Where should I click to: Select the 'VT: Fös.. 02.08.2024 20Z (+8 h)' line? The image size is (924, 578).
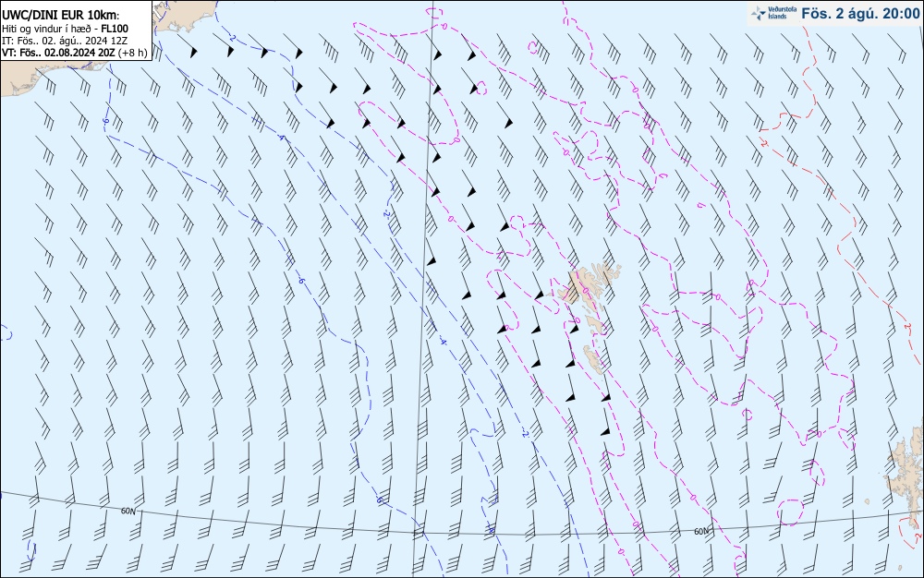74,53
